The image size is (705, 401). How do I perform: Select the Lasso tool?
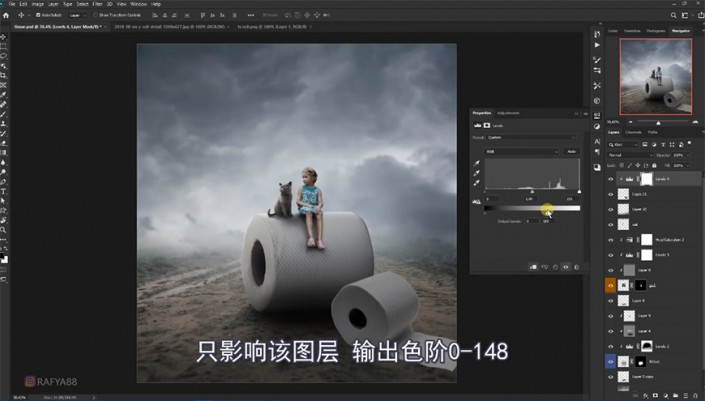coord(4,56)
